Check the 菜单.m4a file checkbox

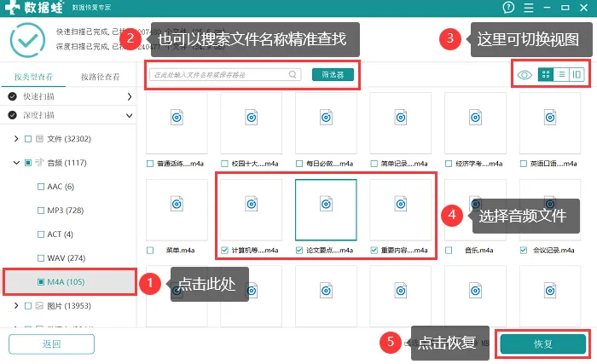point(151,251)
